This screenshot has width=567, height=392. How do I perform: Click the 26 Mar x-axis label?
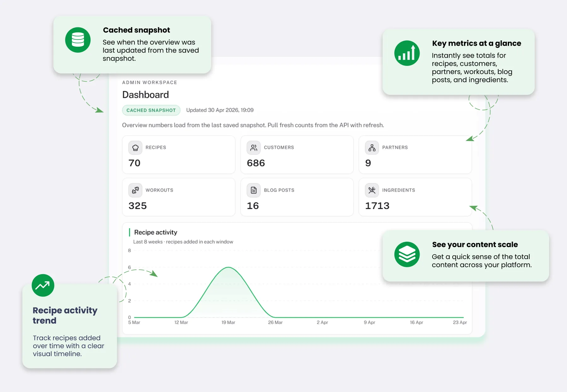point(275,323)
